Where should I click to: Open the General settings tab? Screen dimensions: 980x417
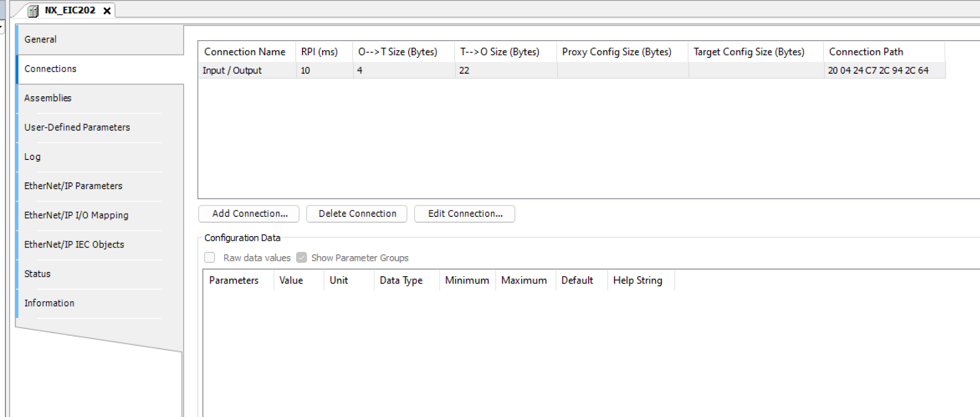coord(41,40)
